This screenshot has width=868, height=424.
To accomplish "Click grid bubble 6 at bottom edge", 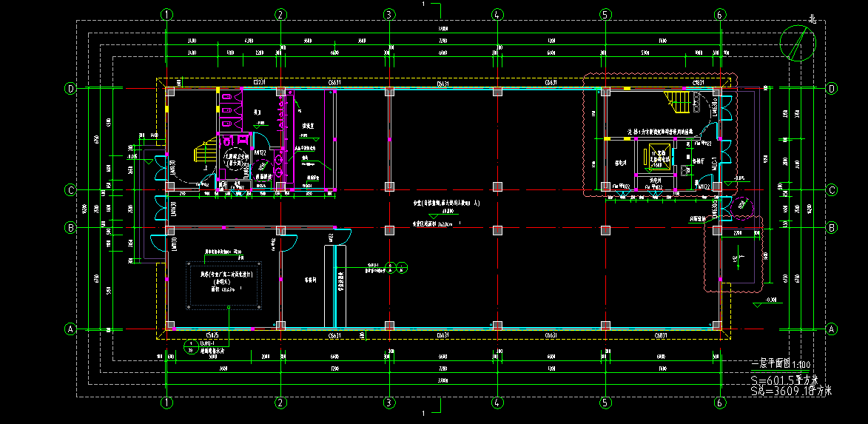I will [x=719, y=403].
